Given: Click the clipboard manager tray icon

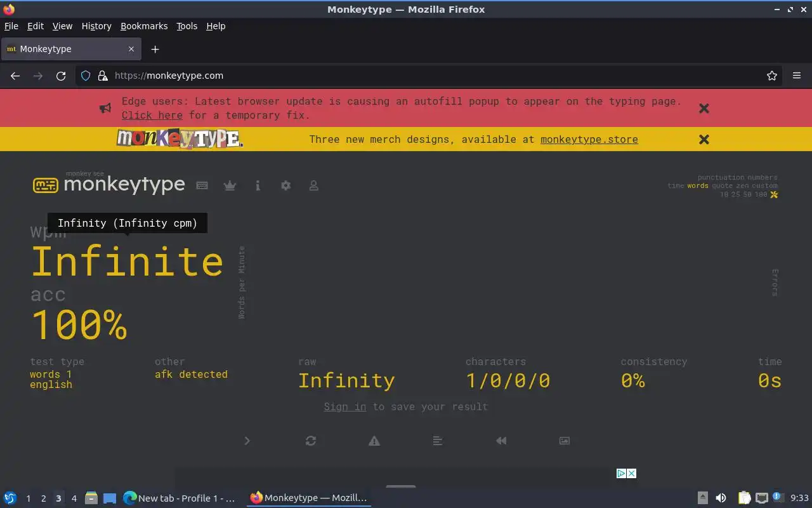Looking at the screenshot, I should pos(744,498).
